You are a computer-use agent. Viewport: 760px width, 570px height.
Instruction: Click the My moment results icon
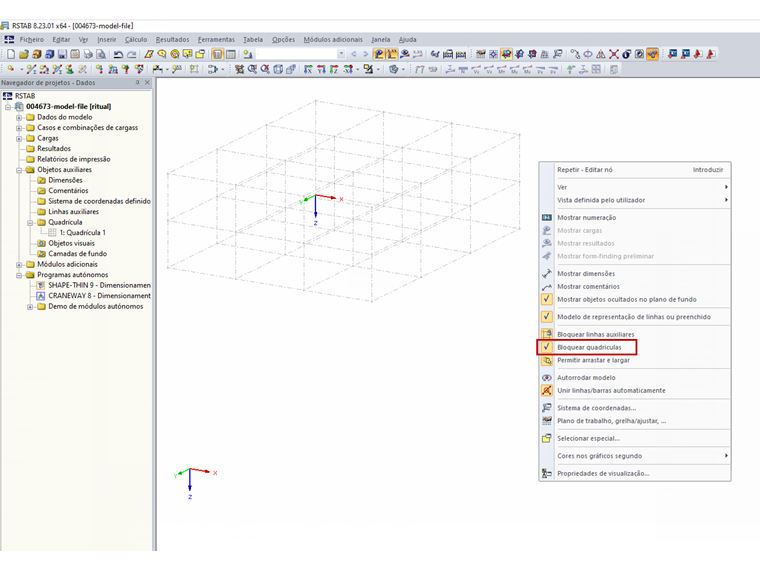[514, 69]
